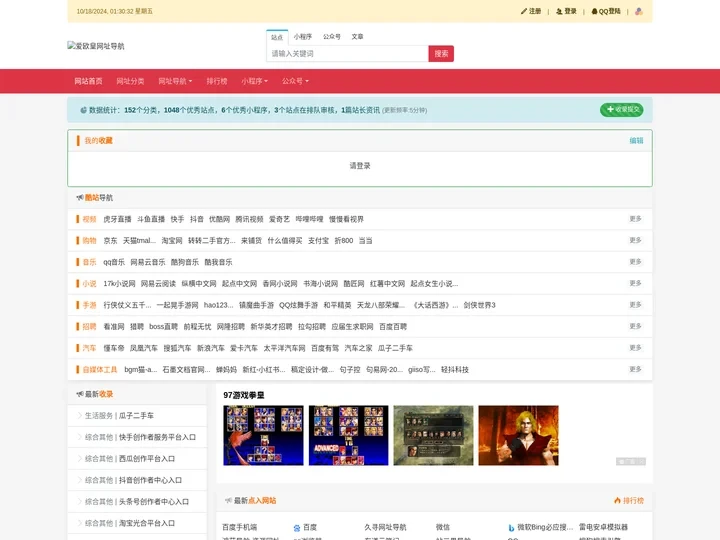Viewport: 720px width, 540px height.
Task: Click the green 收录提交 button
Action: 622,110
